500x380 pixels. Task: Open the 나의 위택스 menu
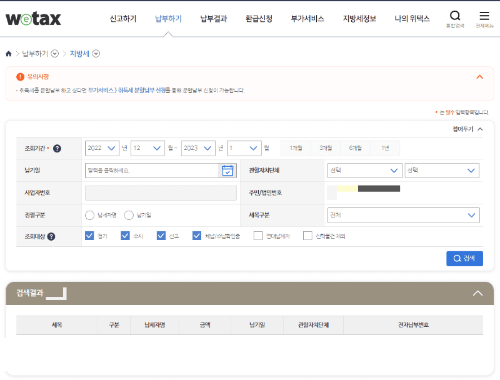click(x=412, y=19)
